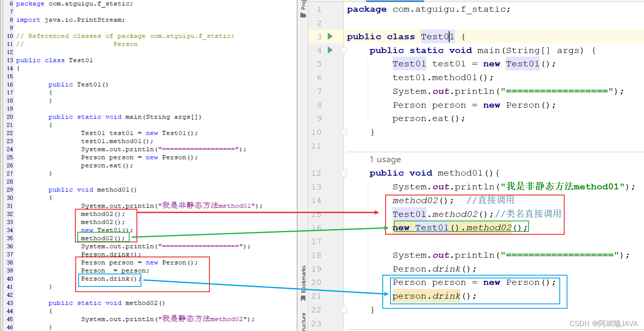Image resolution: width=644 pixels, height=331 pixels.
Task: Click 'public void method01(){' in the right editor
Action: pos(435,173)
